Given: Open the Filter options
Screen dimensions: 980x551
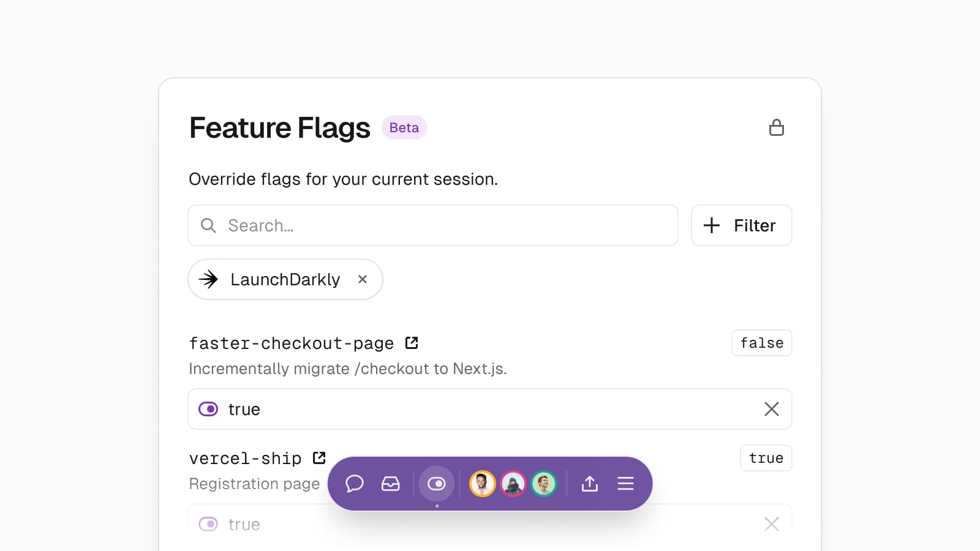Looking at the screenshot, I should coord(741,225).
